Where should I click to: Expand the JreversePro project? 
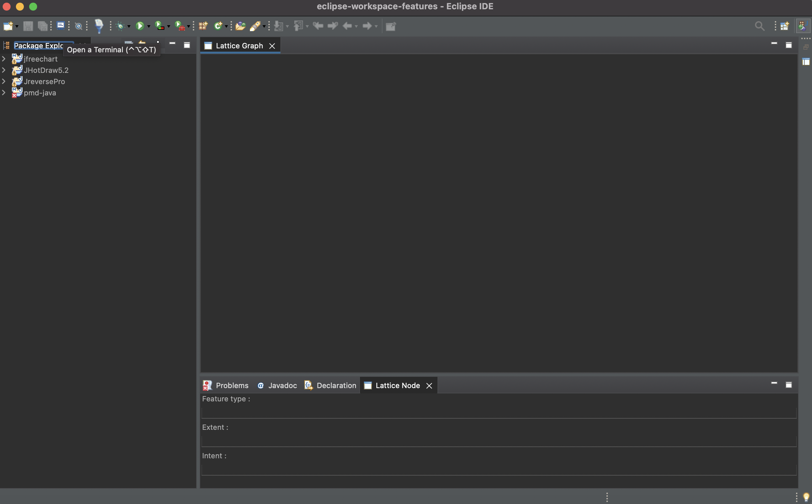click(x=4, y=81)
